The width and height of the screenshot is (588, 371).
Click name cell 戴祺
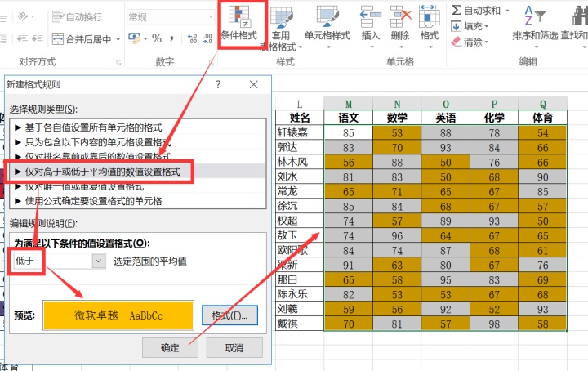(300, 324)
